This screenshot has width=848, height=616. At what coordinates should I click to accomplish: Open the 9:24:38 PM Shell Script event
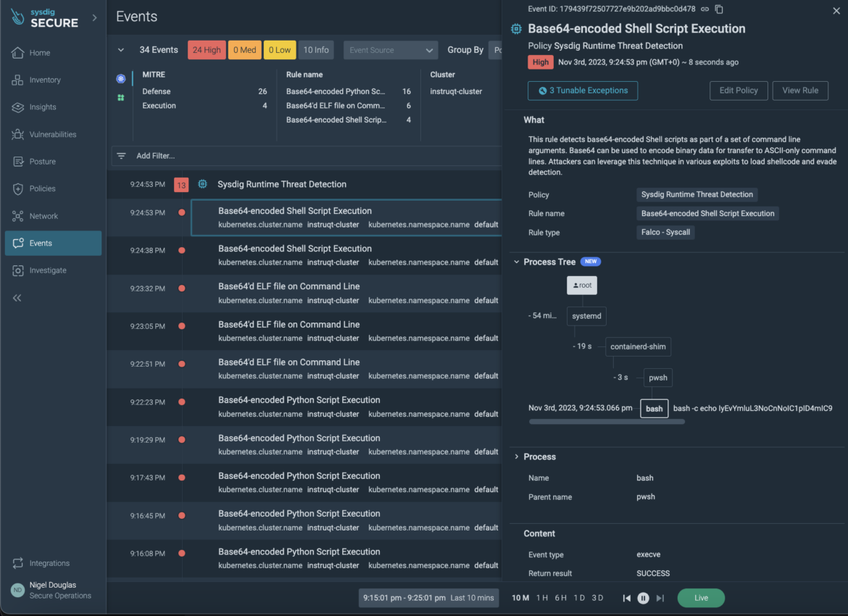coord(304,255)
